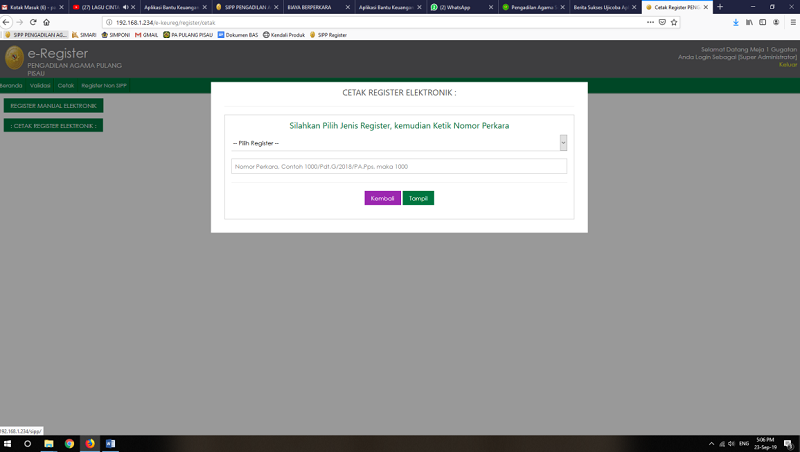
Task: Click the purple Kembali button
Action: (x=382, y=198)
